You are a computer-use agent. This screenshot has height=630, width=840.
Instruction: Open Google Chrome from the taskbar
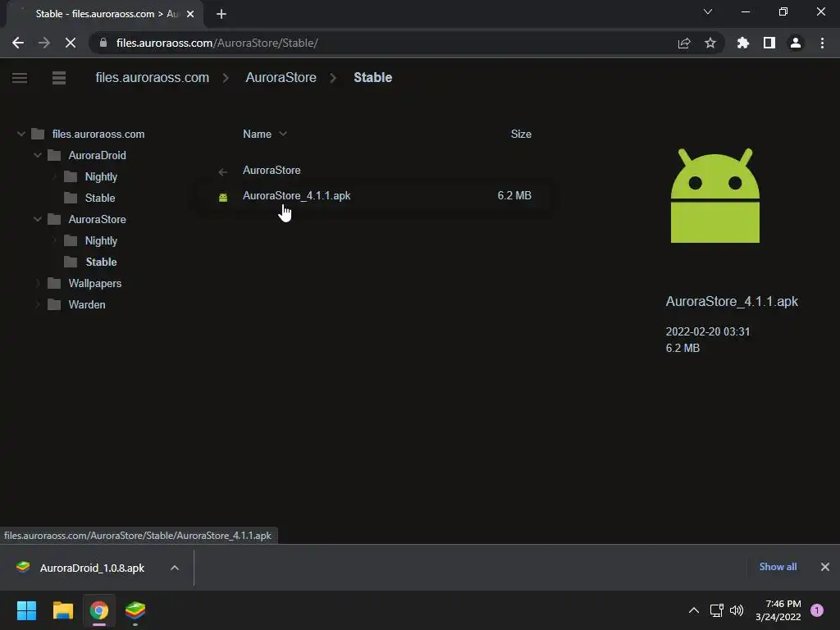click(99, 610)
